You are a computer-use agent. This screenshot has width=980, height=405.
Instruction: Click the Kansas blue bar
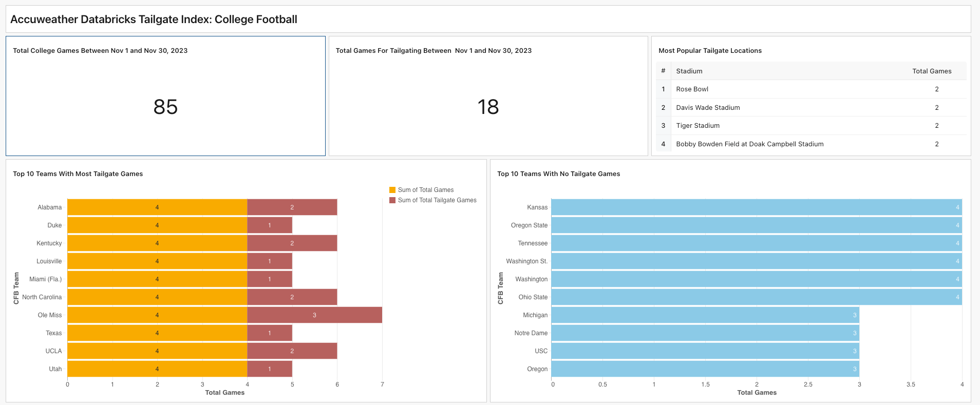tap(756, 207)
